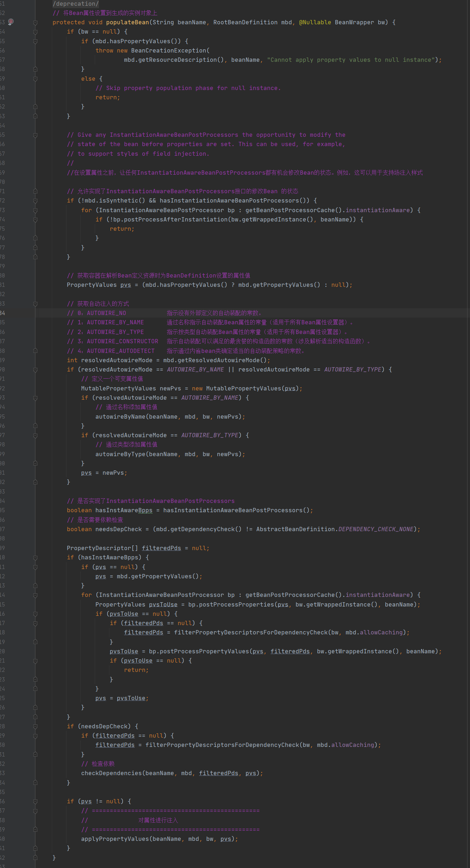Click the AUTOWIRE_AUTODETECT comment entry
This screenshot has width=470, height=868.
click(120, 351)
